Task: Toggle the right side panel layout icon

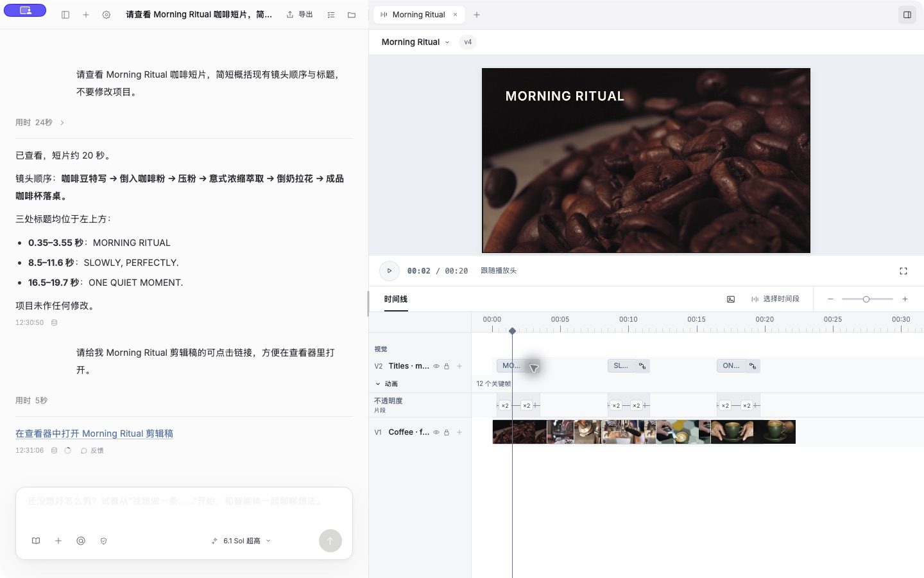Action: [907, 15]
